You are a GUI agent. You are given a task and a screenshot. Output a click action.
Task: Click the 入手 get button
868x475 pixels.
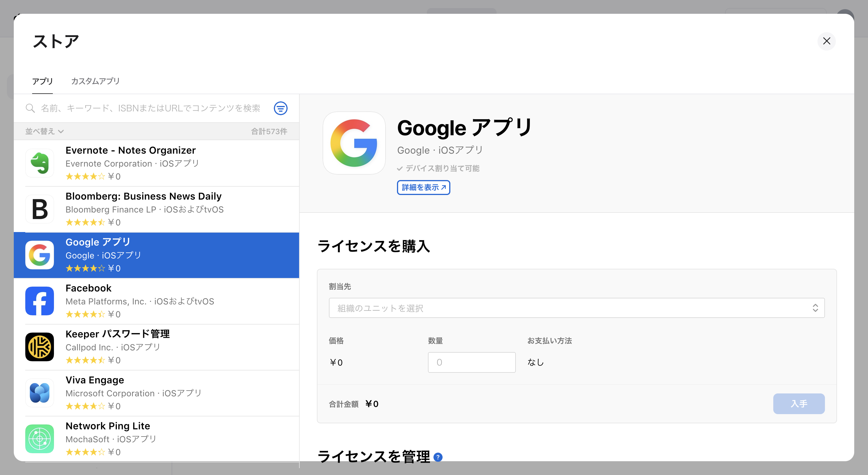(x=799, y=403)
